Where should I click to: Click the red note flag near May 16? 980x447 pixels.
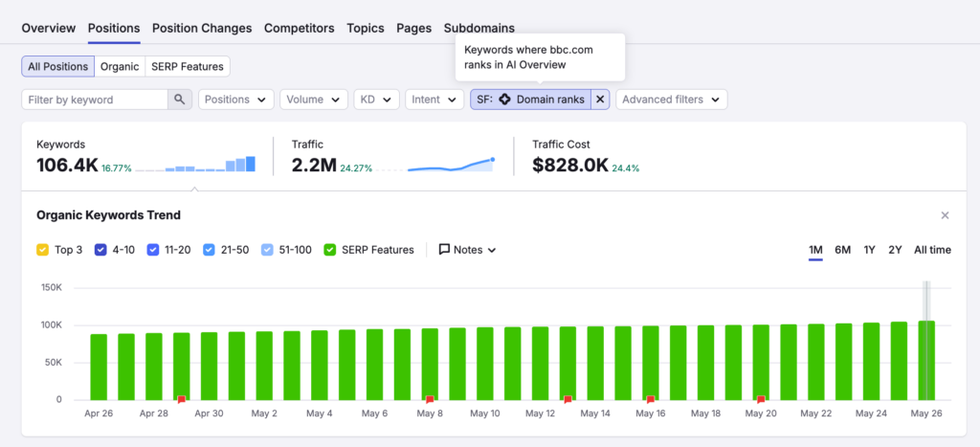point(650,399)
